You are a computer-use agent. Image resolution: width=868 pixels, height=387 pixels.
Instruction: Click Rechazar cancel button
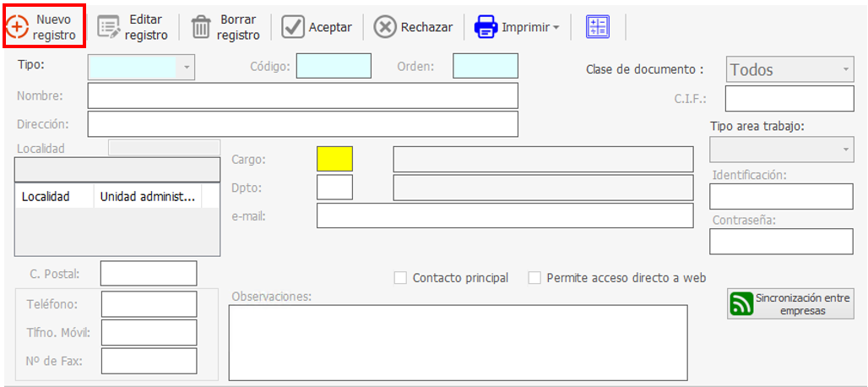(413, 27)
